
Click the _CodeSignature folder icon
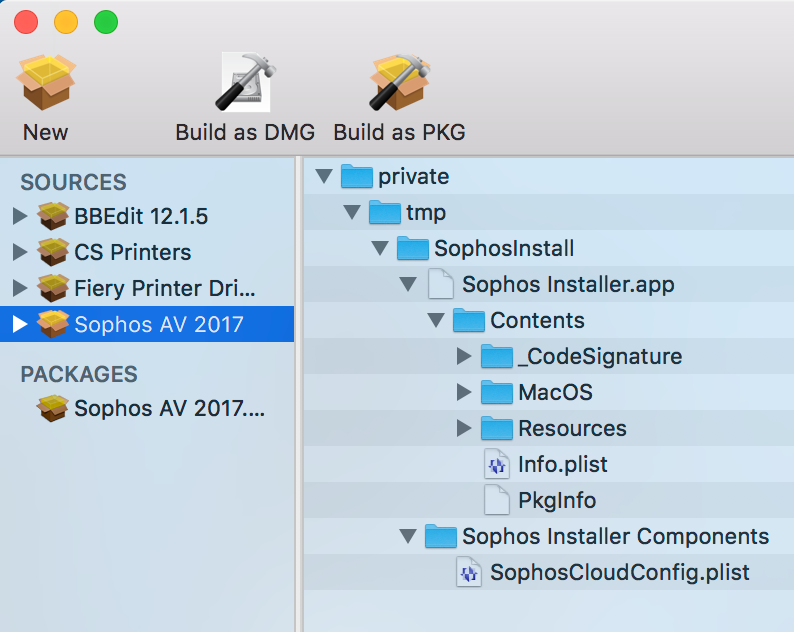pyautogui.click(x=497, y=356)
